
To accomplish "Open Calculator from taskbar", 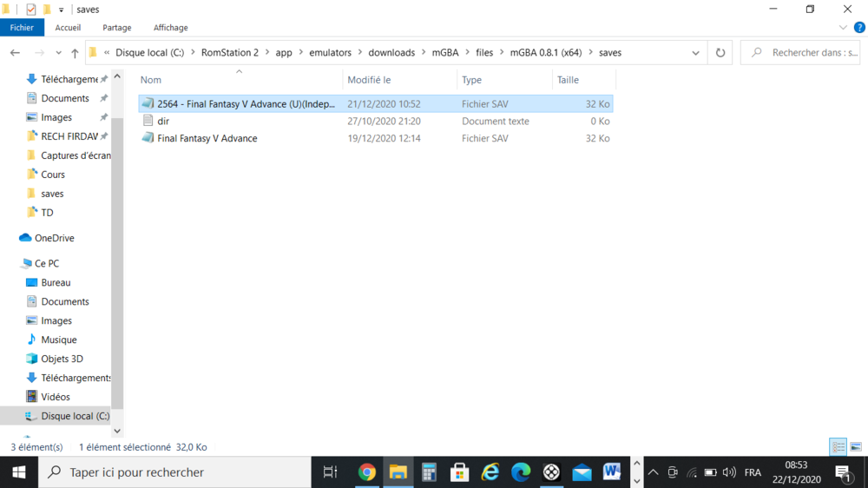I will tap(429, 472).
